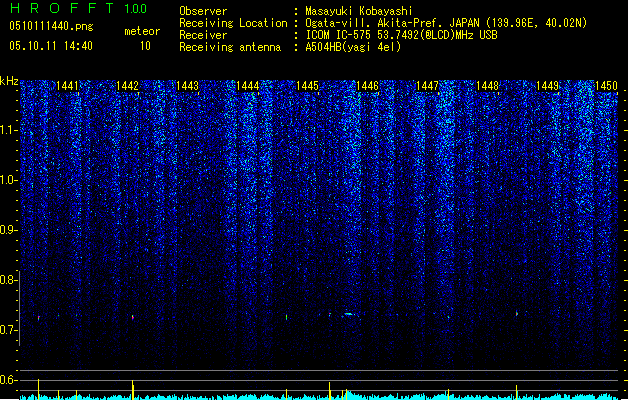
Task: Click the meteor echo near 1448.5
Action: click(517, 313)
